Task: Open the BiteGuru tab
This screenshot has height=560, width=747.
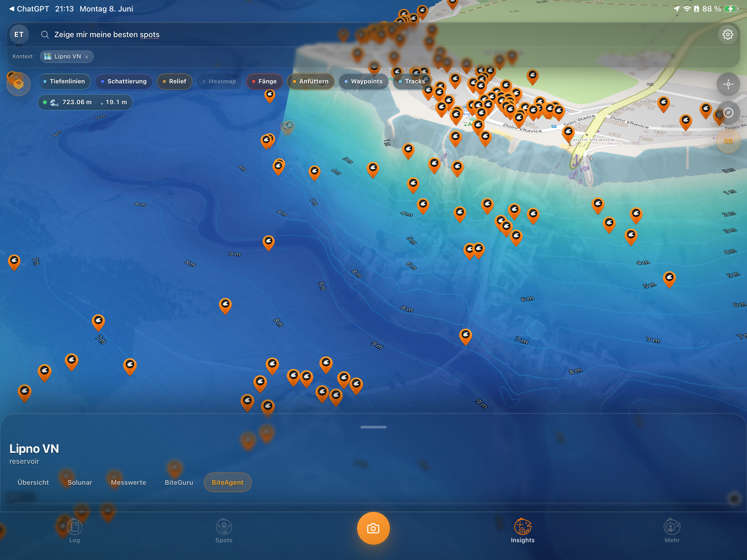Action: pos(179,482)
